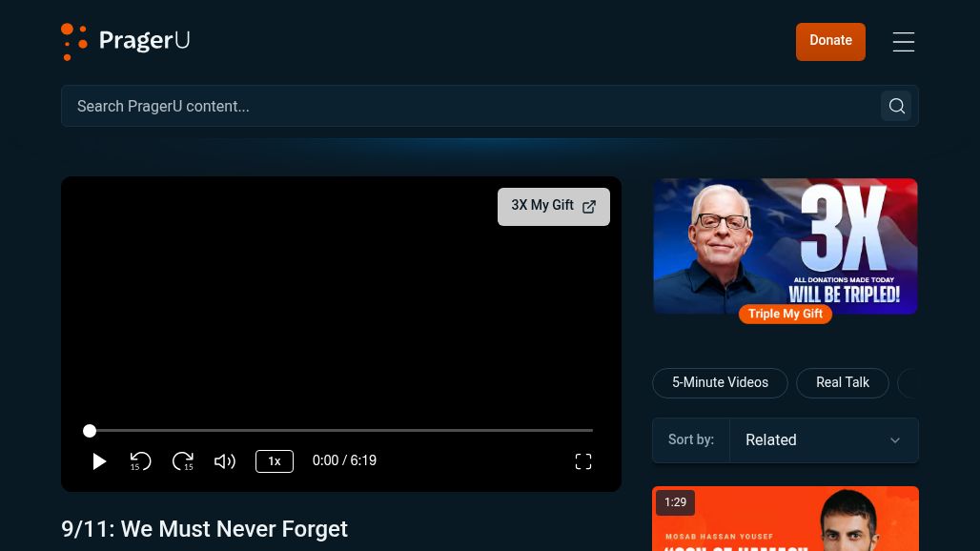This screenshot has width=980, height=551.
Task: Change the 1x playback speed
Action: point(275,461)
